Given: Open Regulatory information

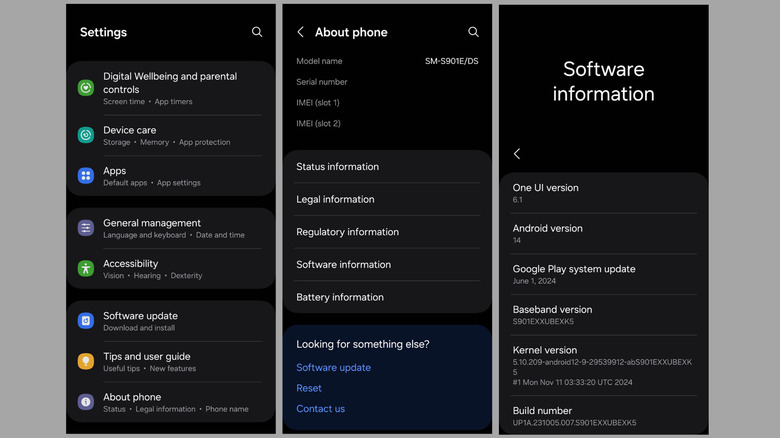Looking at the screenshot, I should [x=387, y=232].
